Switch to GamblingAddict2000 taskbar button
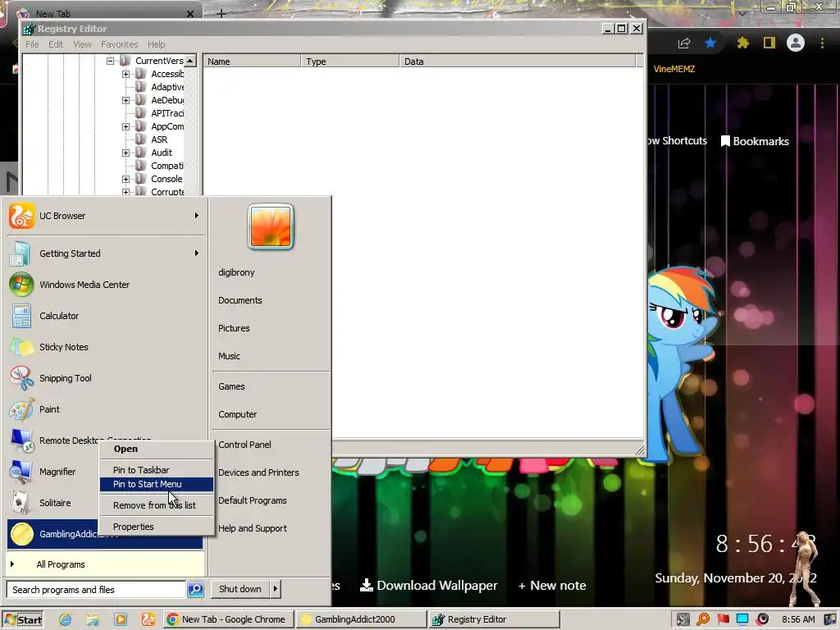 [x=361, y=619]
